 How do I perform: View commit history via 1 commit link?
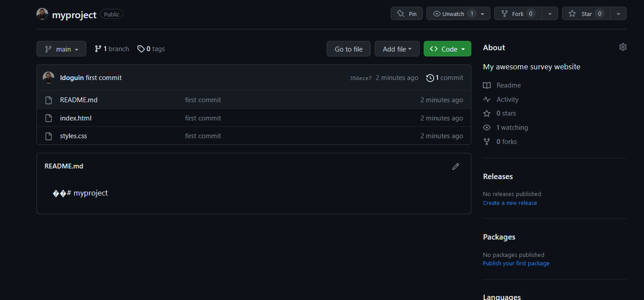tap(445, 78)
